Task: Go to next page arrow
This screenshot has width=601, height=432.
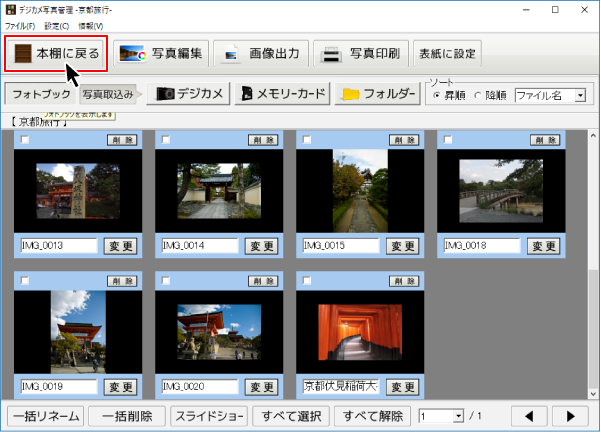Action: tap(570, 416)
